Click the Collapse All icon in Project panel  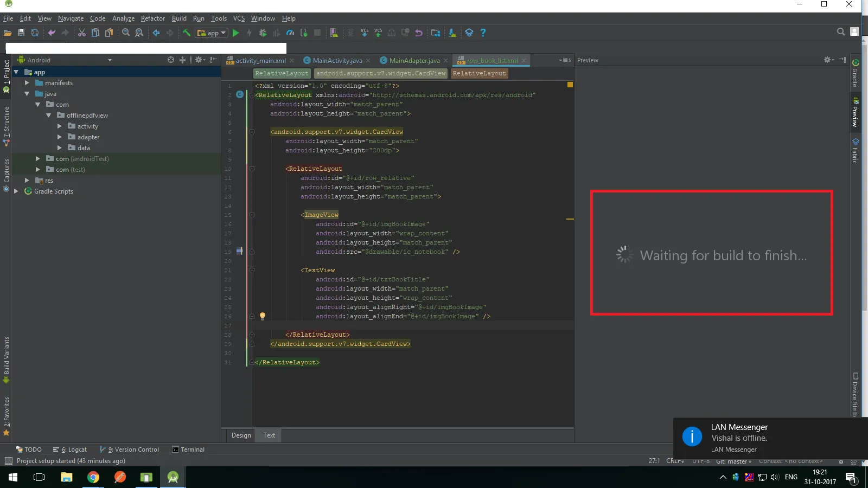click(x=183, y=60)
